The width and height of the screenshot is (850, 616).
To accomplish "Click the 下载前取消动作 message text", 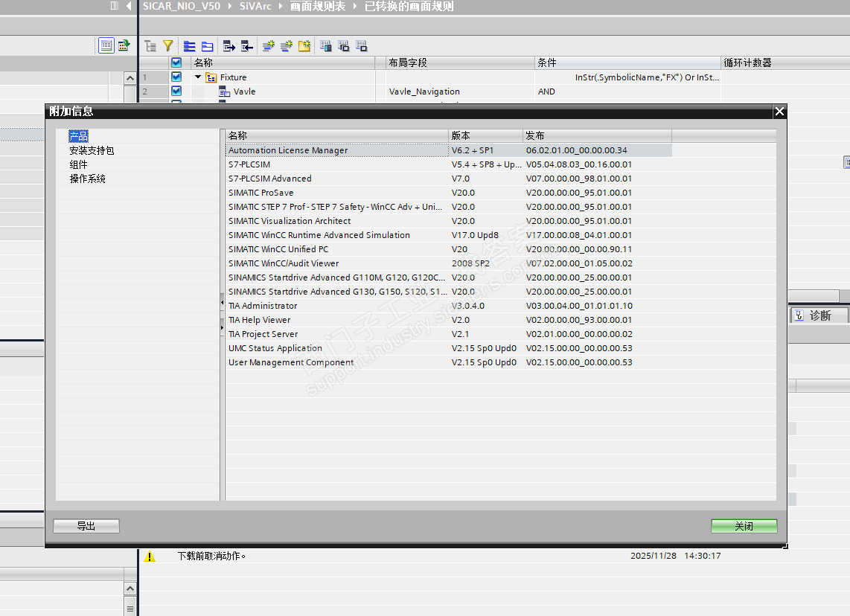I will tap(211, 556).
